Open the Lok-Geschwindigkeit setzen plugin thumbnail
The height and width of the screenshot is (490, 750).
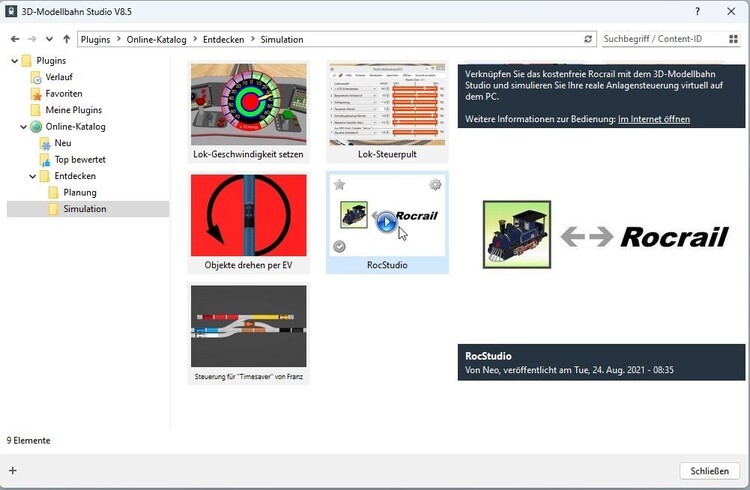pyautogui.click(x=249, y=104)
